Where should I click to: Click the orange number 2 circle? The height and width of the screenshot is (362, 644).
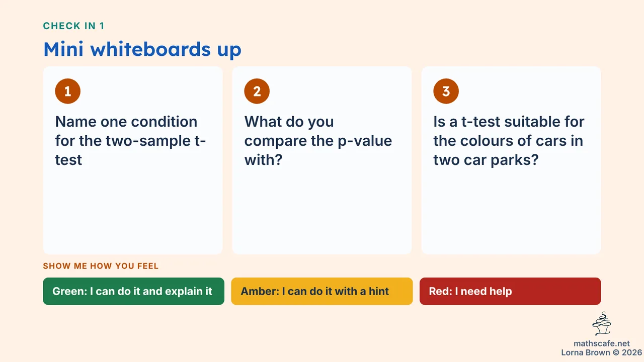[257, 91]
